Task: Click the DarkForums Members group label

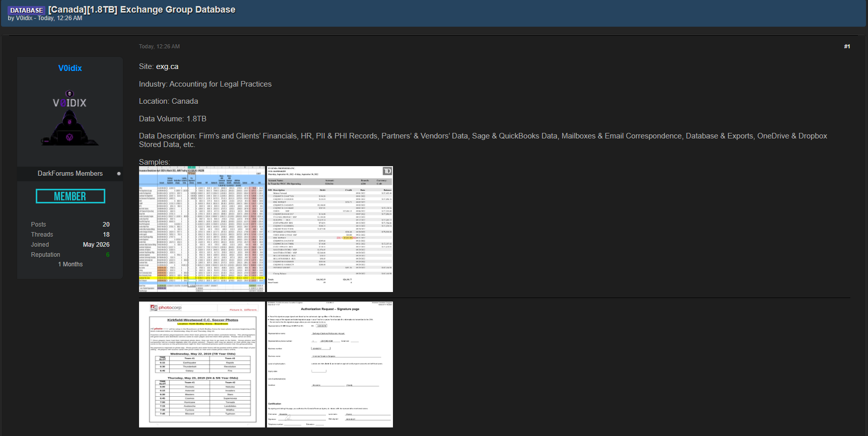Action: (70, 173)
